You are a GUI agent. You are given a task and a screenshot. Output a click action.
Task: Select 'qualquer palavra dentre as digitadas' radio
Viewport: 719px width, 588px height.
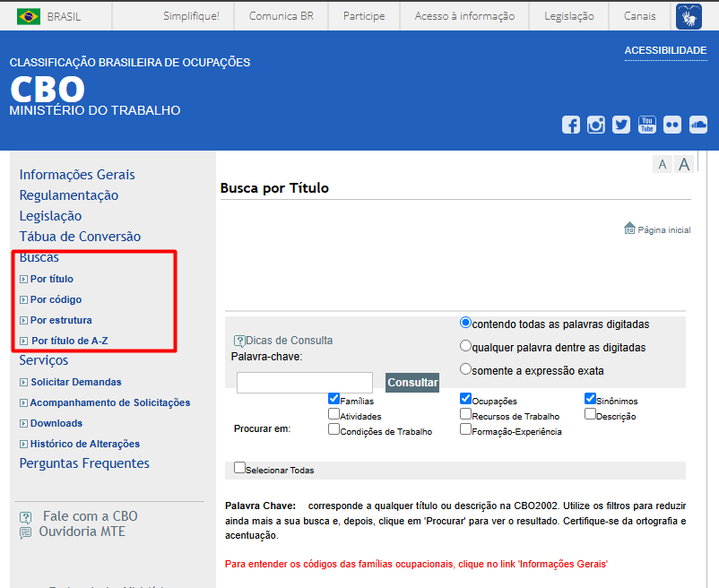465,346
